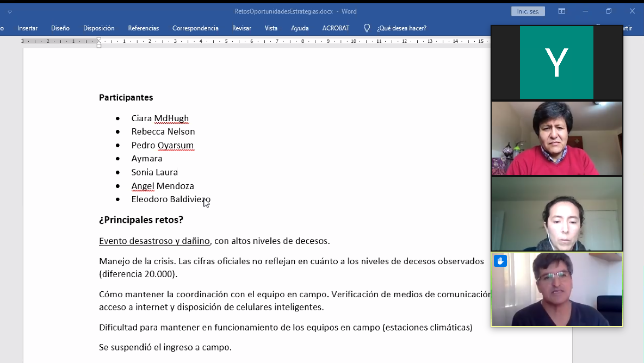
Task: Restore down the Word window
Action: point(609,11)
